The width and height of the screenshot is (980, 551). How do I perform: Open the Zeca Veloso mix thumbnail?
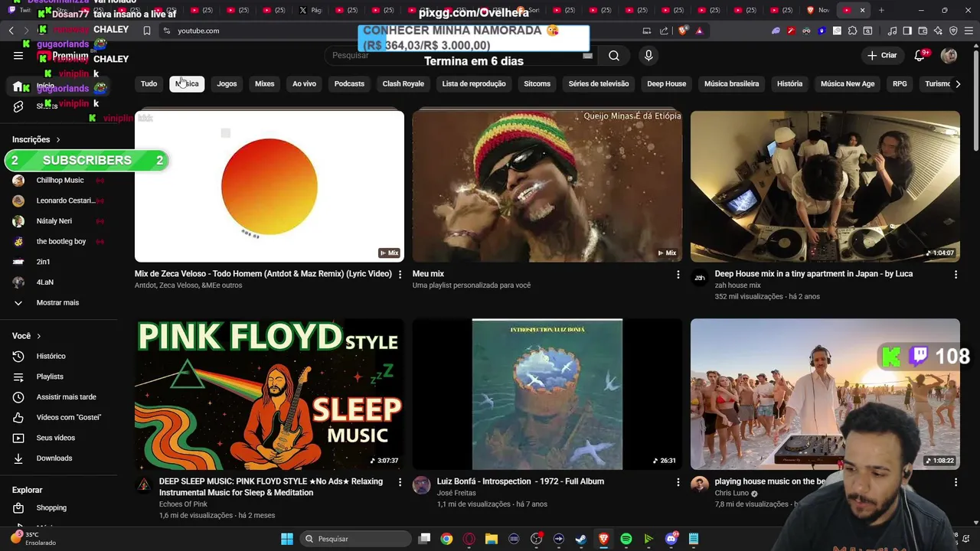269,187
